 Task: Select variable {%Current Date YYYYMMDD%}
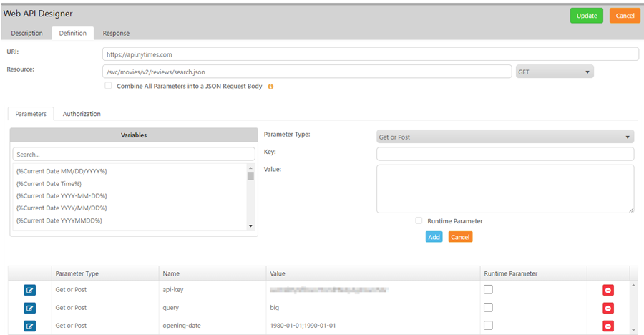(59, 220)
